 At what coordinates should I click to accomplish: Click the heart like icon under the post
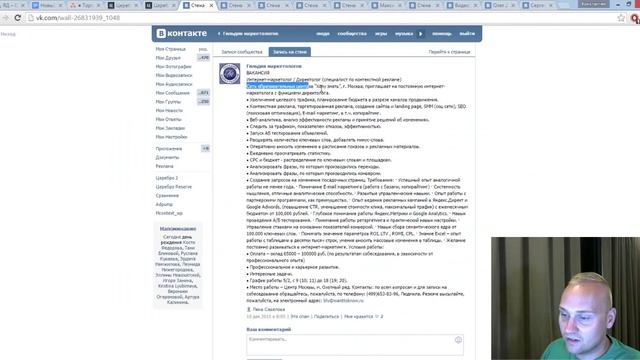[x=377, y=316]
